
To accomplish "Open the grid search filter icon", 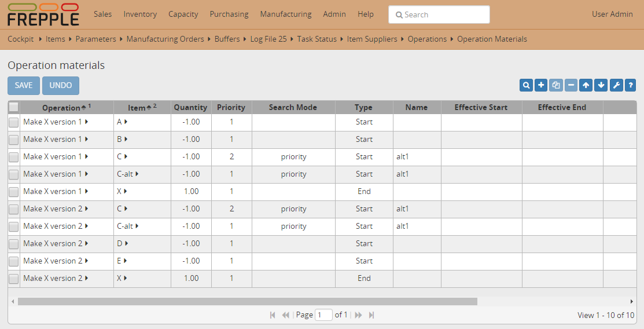I will coord(526,85).
